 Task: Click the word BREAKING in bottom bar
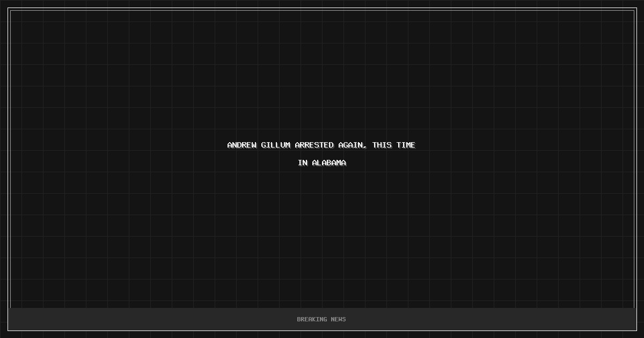(x=312, y=319)
